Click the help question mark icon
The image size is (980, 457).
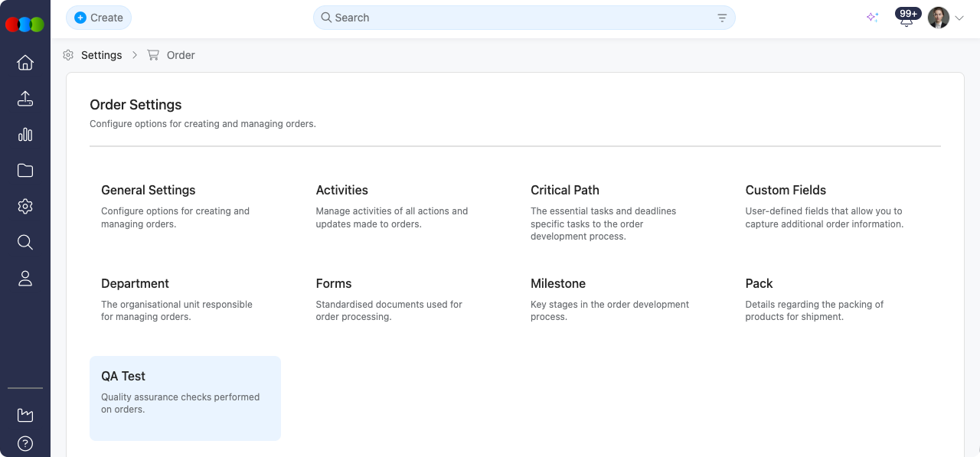(25, 443)
